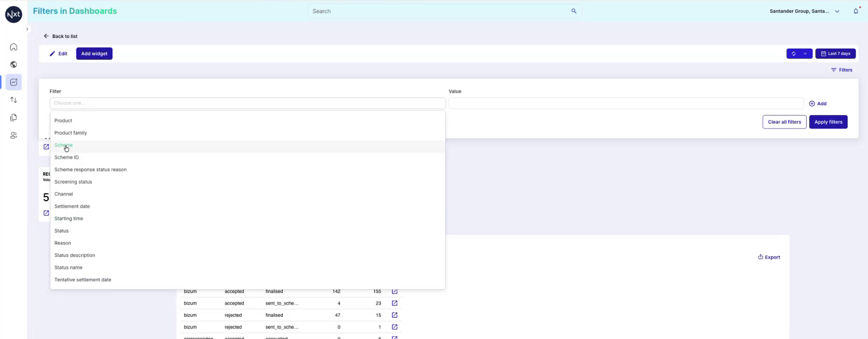Click the Filters in Dashboards title
Screen dimensions: 868x339
coord(75,11)
